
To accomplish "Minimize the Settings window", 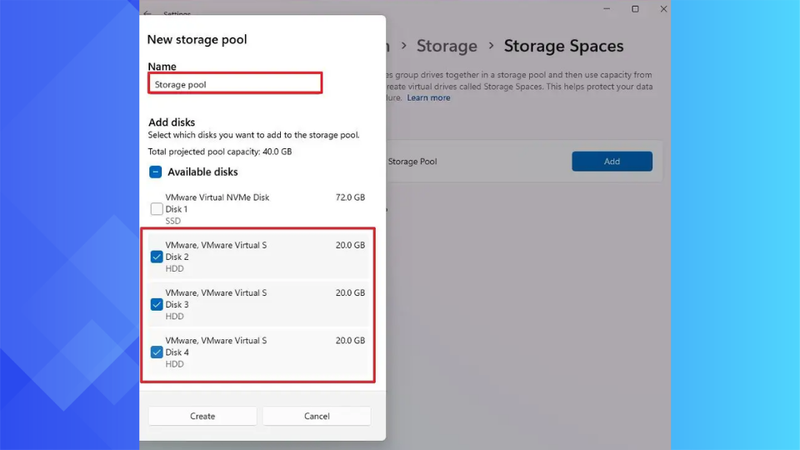I will tap(607, 9).
